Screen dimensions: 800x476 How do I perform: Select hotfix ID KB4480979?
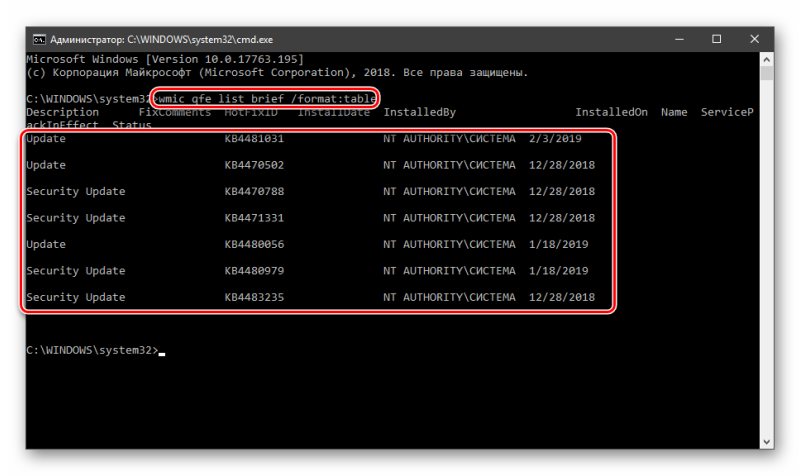pos(254,271)
